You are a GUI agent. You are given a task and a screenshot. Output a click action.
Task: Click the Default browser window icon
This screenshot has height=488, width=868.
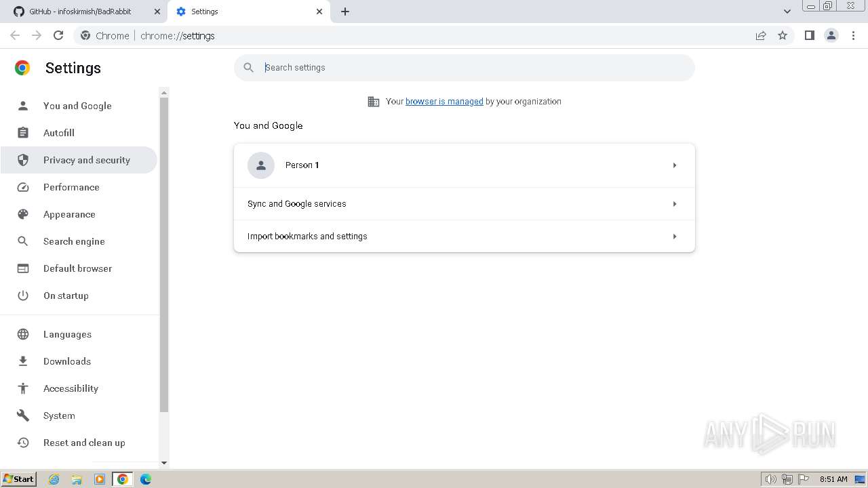(x=23, y=268)
